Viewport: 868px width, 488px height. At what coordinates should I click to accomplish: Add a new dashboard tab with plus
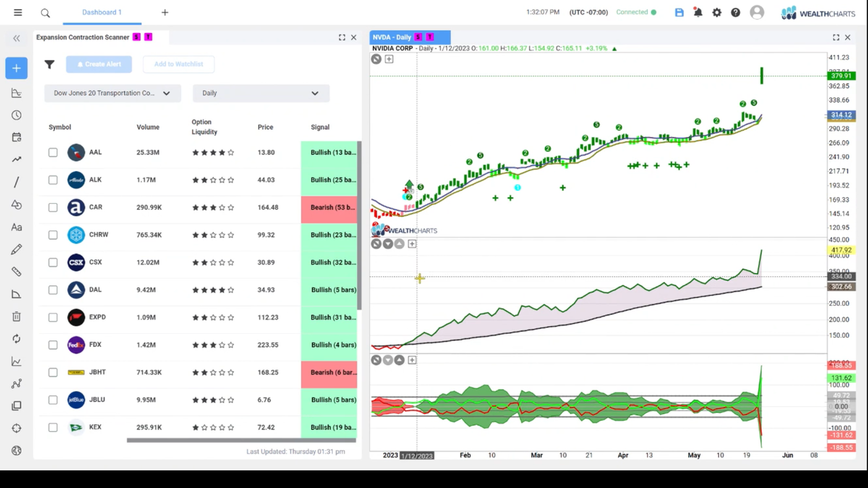tap(165, 12)
